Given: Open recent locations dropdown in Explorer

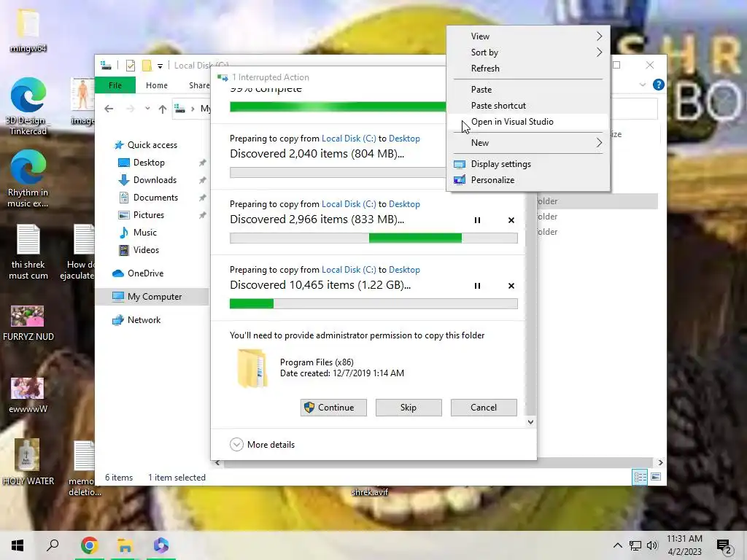Looking at the screenshot, I should tap(147, 109).
